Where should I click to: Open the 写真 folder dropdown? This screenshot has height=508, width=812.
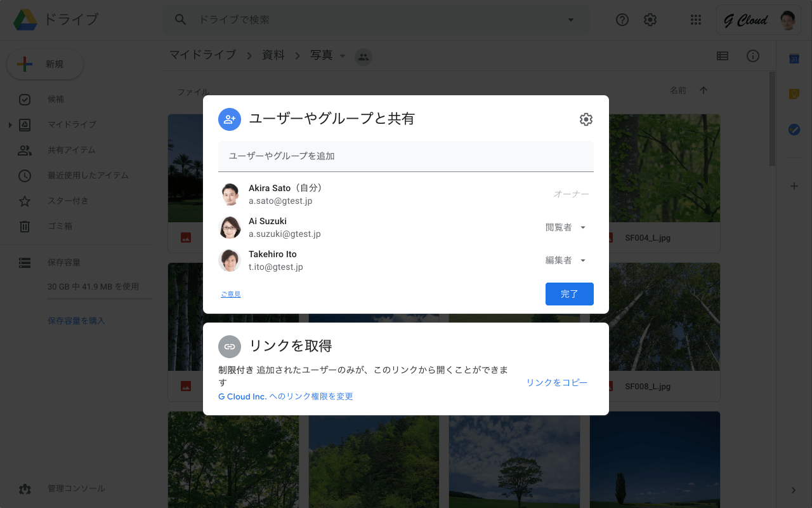coord(343,56)
